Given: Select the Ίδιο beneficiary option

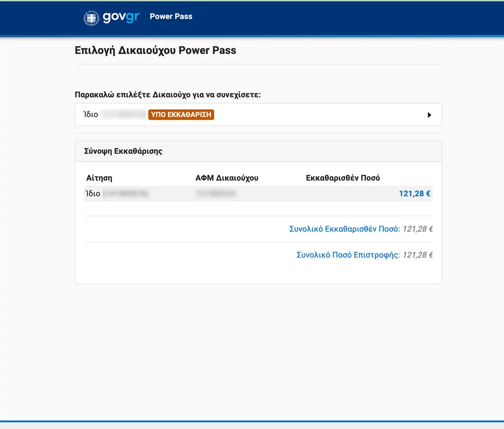Looking at the screenshot, I should 258,114.
